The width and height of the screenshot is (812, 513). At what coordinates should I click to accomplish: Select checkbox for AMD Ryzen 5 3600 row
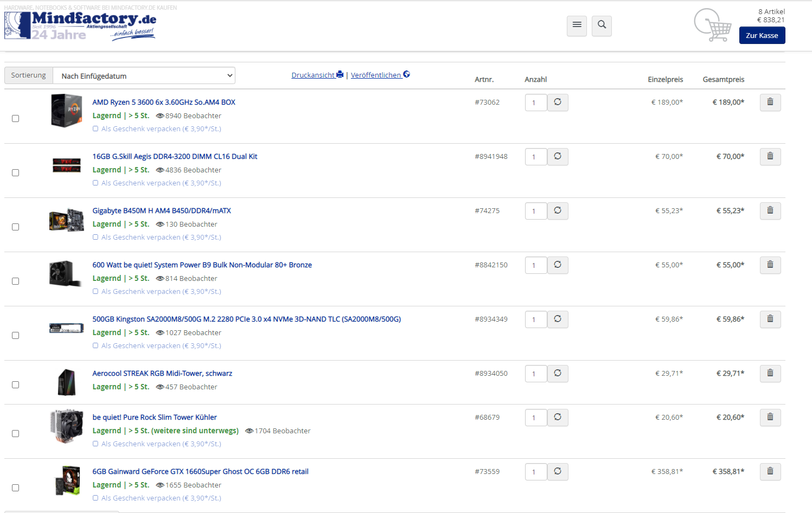click(x=16, y=118)
